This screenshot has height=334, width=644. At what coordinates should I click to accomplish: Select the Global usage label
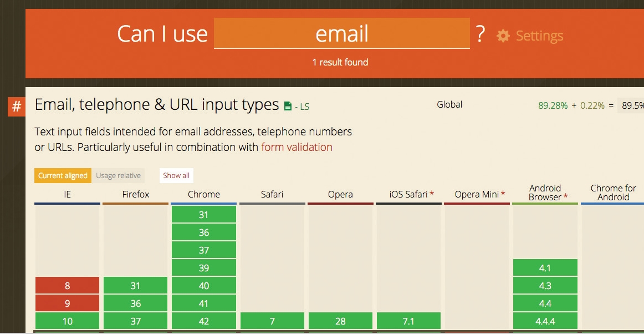449,104
